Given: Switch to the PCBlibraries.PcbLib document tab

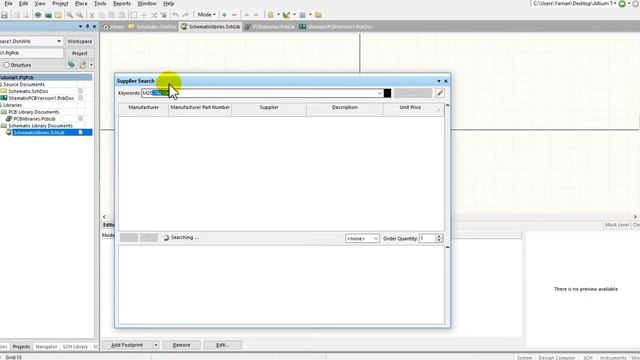Looking at the screenshot, I should (x=269, y=27).
